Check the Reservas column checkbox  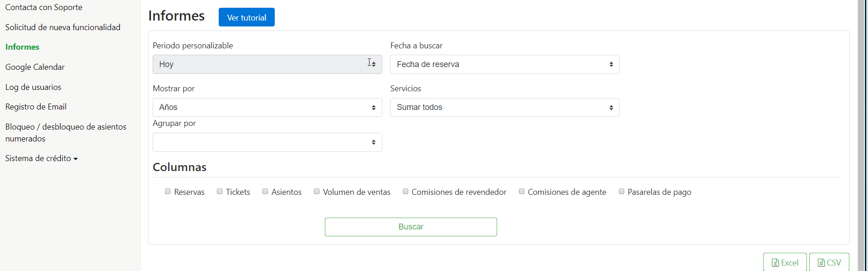[168, 192]
